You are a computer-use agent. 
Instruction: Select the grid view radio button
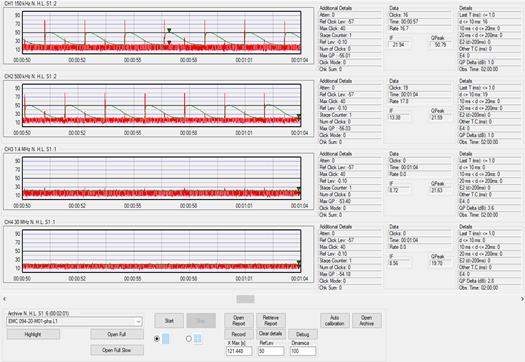tap(189, 339)
